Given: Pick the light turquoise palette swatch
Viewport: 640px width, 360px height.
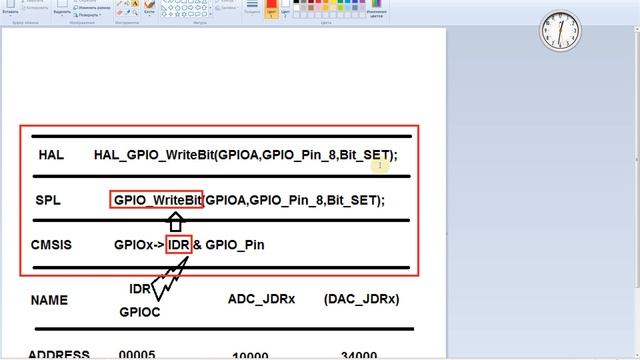Looking at the screenshot, I should (x=347, y=8).
